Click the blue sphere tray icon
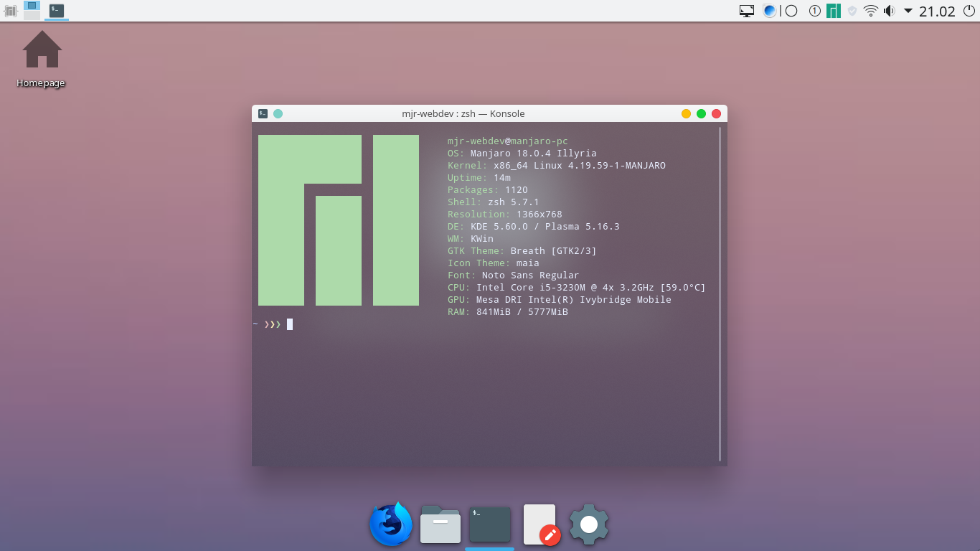The height and width of the screenshot is (551, 980). coord(769,11)
